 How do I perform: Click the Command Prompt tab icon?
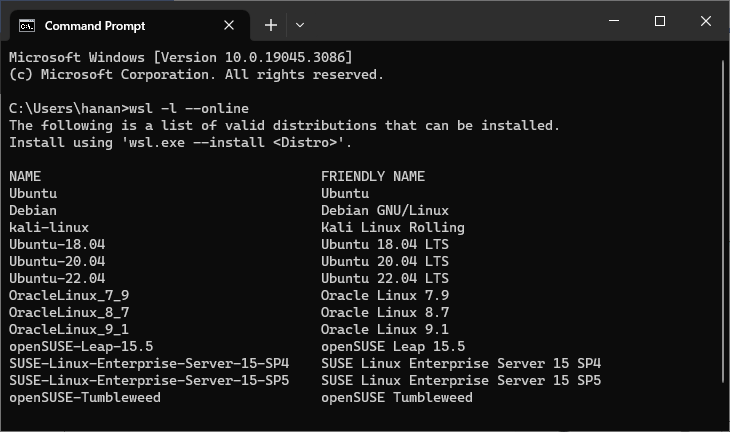pyautogui.click(x=27, y=26)
